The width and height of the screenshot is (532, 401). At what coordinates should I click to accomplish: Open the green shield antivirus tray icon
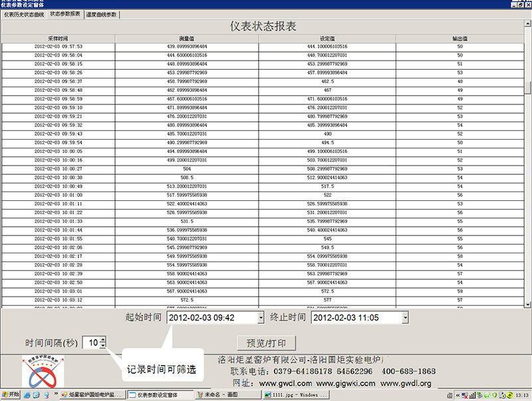[494, 394]
